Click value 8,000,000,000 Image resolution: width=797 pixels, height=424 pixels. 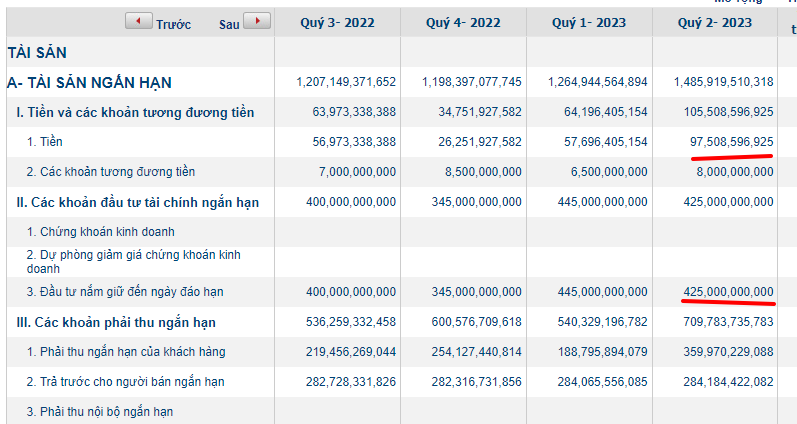735,172
